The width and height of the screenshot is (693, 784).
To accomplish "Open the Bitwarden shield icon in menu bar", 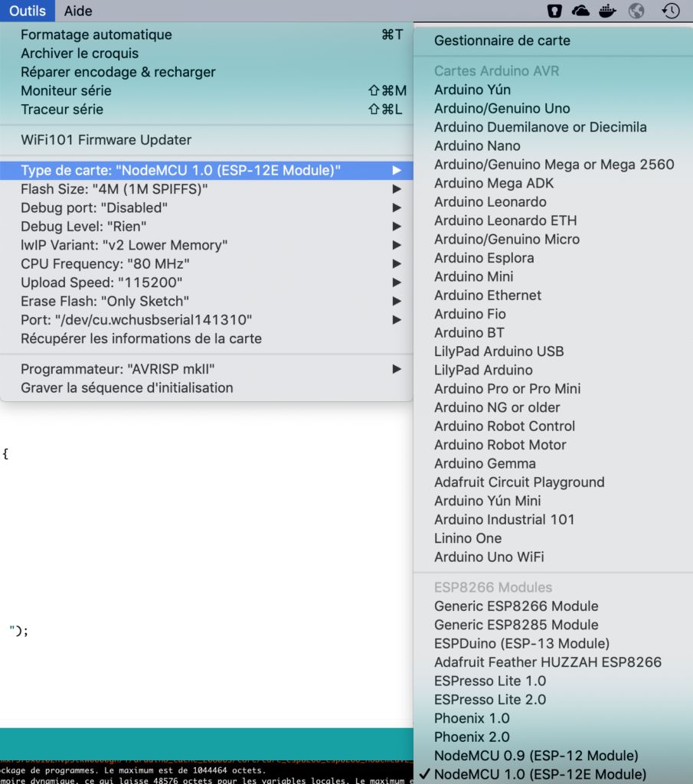I will click(x=554, y=11).
